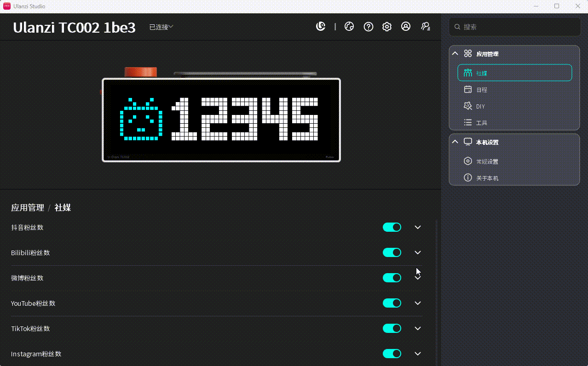The height and width of the screenshot is (366, 588).
Task: Click the 搜索 search field
Action: [x=515, y=27]
